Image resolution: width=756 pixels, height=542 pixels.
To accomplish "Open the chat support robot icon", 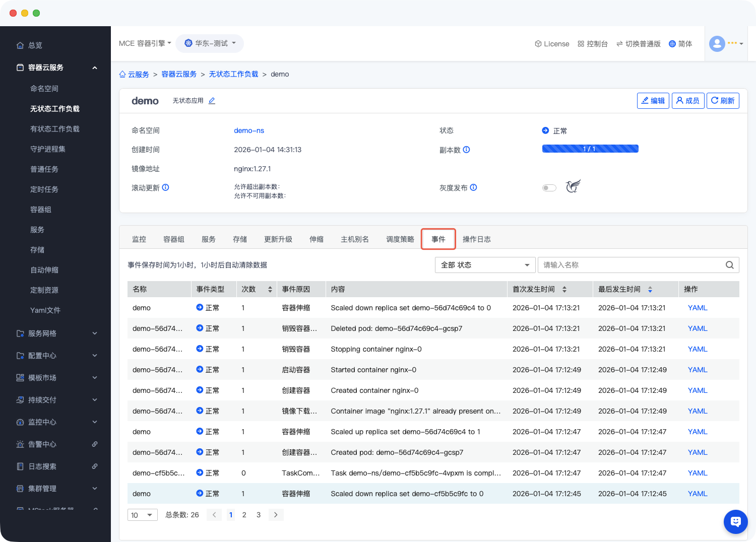I will (735, 521).
